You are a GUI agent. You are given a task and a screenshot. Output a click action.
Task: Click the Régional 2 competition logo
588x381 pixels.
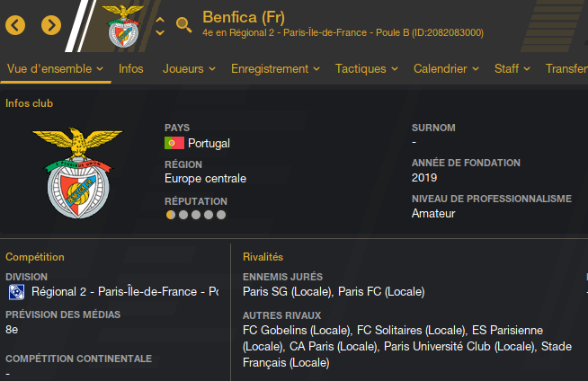click(16, 292)
